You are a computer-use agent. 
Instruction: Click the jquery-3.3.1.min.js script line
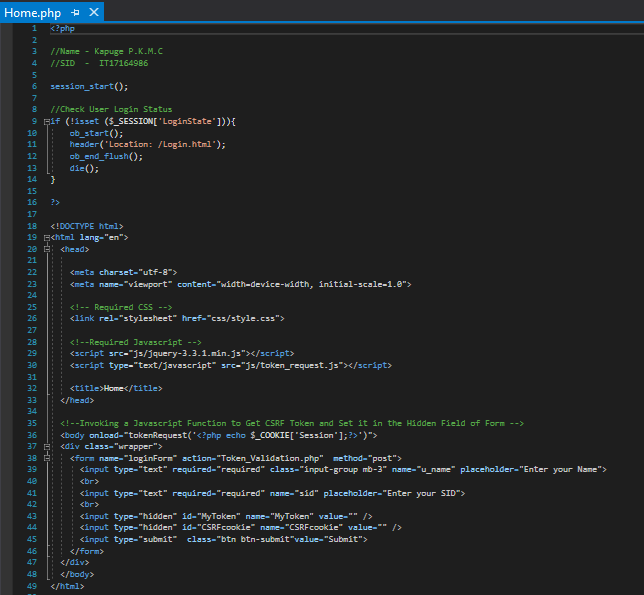(x=182, y=353)
